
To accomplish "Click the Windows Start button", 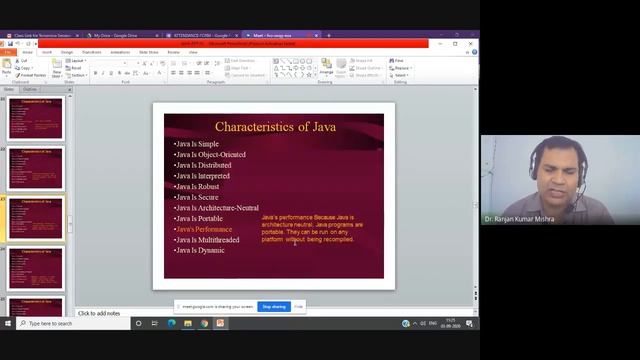I will click(8, 323).
